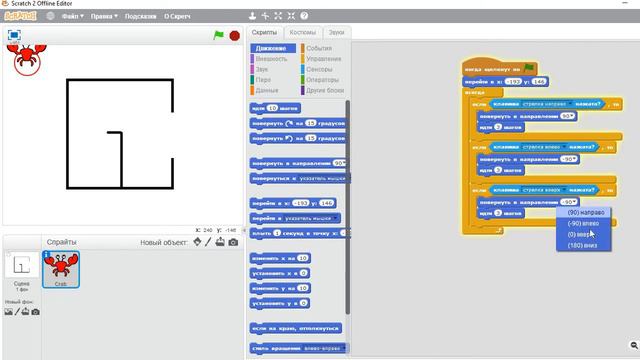This screenshot has width=640, height=360.
Task: Choose (0) вверх in direction dropdown list
Action: click(x=584, y=234)
